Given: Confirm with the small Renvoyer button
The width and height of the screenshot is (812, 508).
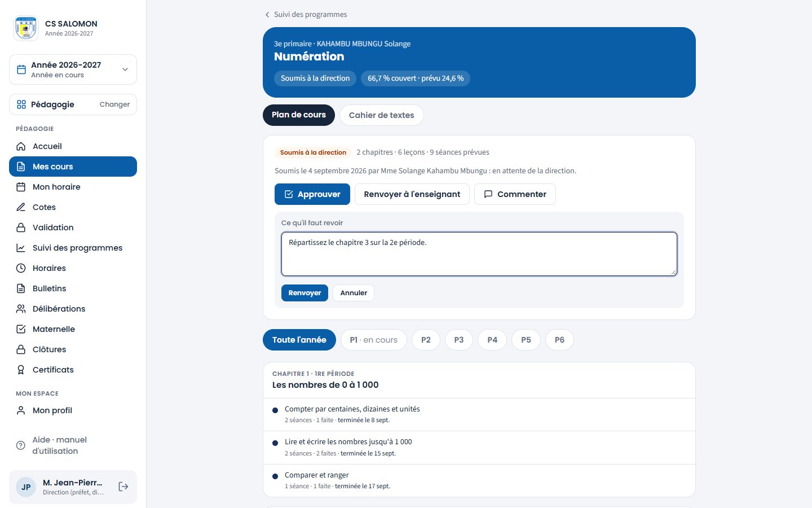Looking at the screenshot, I should point(304,293).
